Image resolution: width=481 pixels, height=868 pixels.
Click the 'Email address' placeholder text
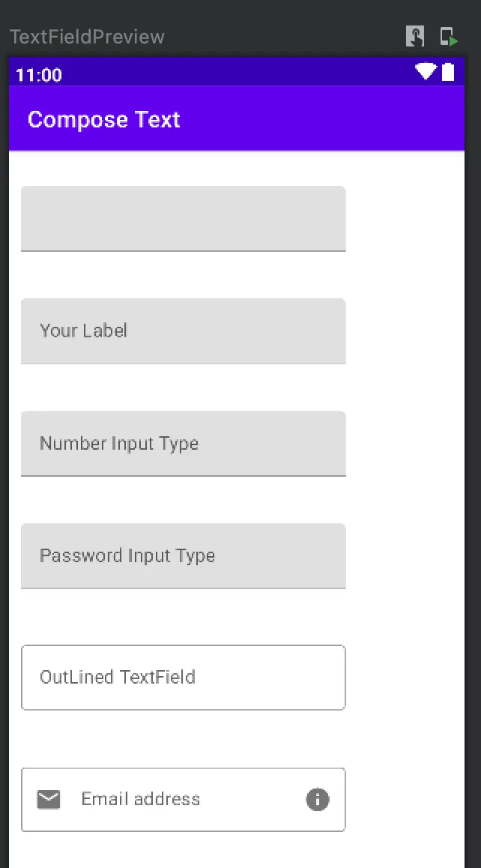(140, 799)
